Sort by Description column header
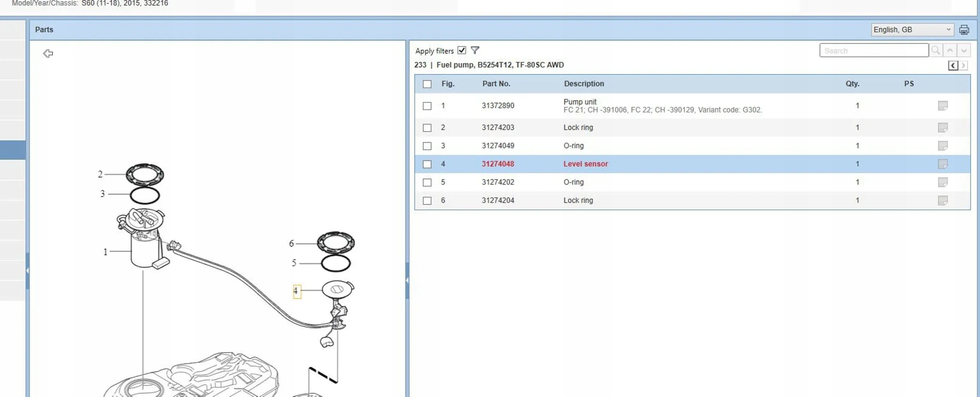 [x=584, y=83]
